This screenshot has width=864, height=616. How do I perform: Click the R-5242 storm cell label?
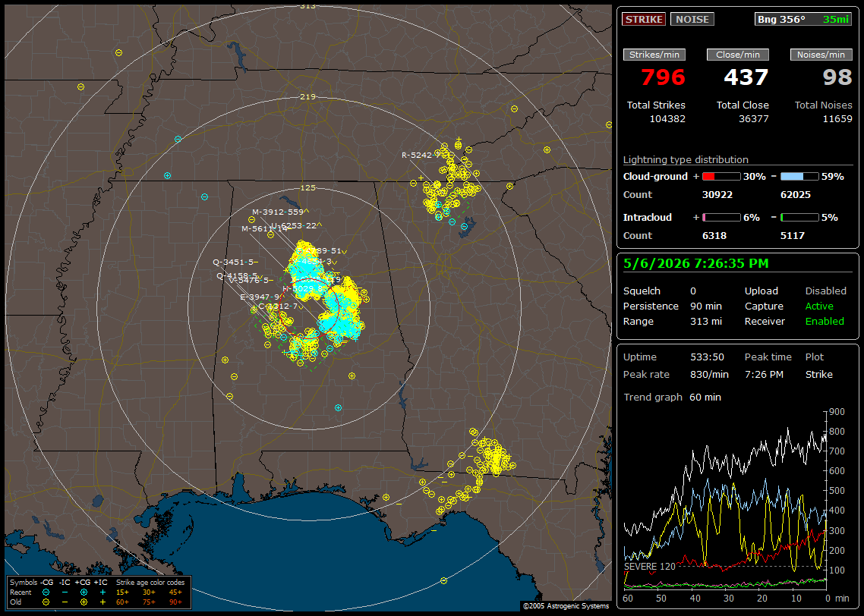click(x=417, y=156)
